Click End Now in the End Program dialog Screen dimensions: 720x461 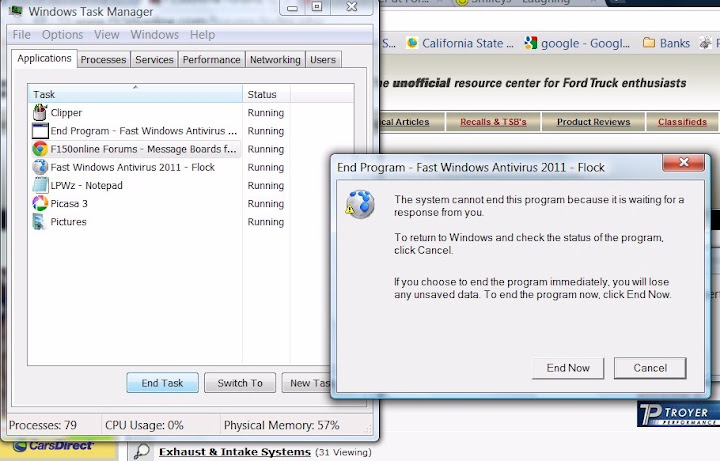point(568,368)
